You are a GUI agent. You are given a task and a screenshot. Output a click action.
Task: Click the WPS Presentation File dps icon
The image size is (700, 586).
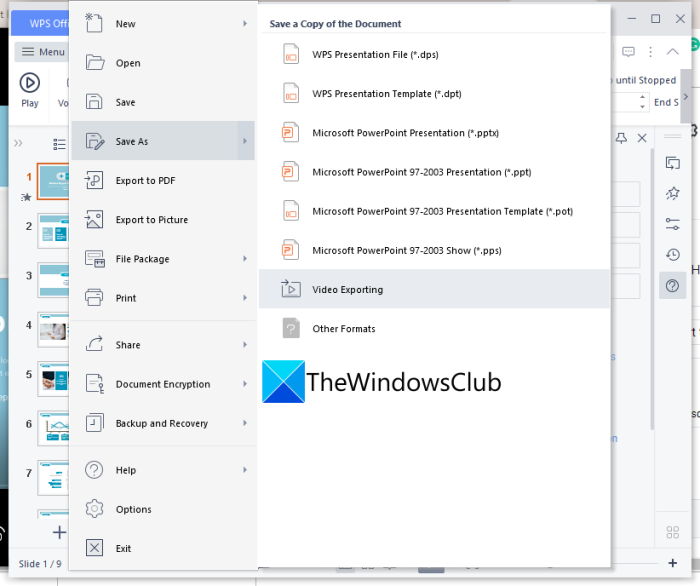coord(291,54)
